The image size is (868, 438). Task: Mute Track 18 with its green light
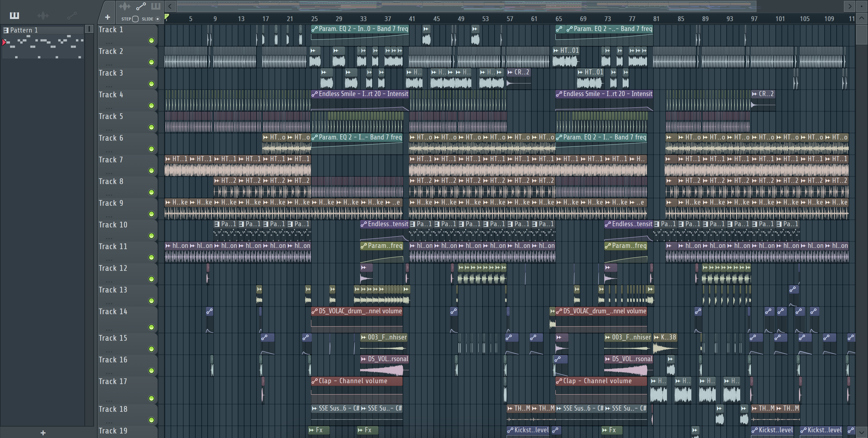[152, 420]
